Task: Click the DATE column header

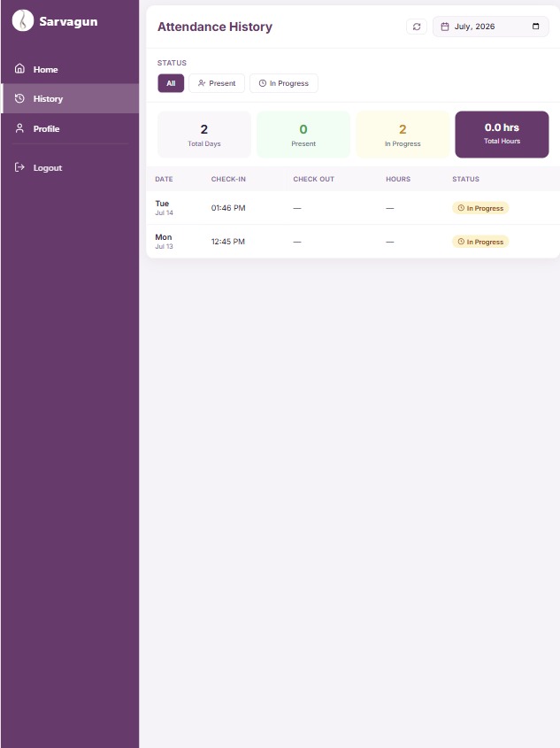Action: click(x=164, y=180)
